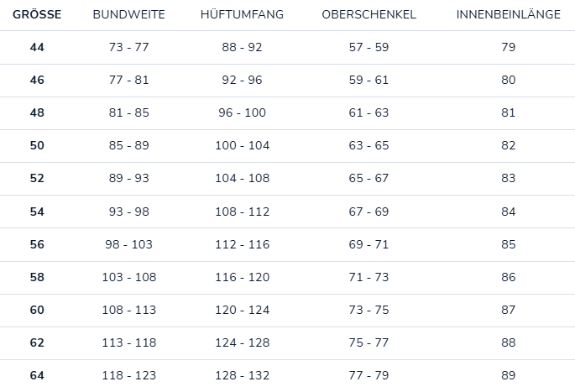Select Hüftumfang value 104 - 108
Viewport: 575px width, 392px height.
[242, 179]
